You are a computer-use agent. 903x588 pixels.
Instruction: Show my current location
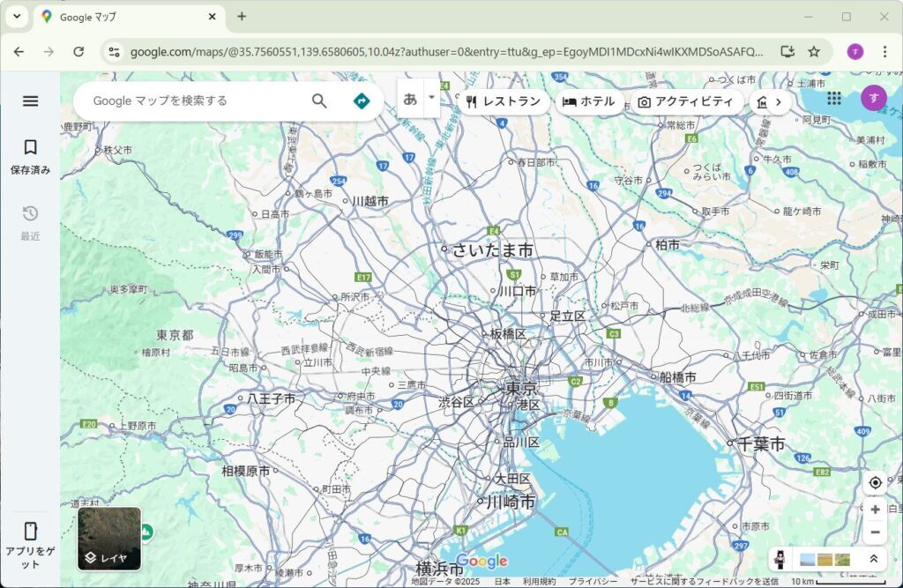click(x=876, y=482)
